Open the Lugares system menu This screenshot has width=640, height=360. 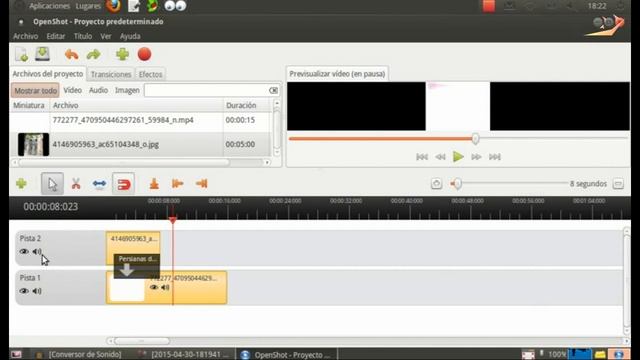(88, 6)
